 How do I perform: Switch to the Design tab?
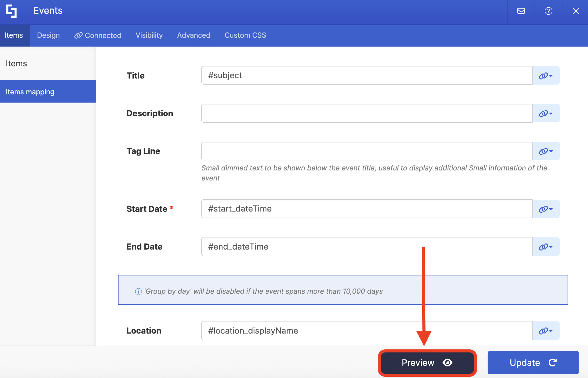click(x=48, y=35)
